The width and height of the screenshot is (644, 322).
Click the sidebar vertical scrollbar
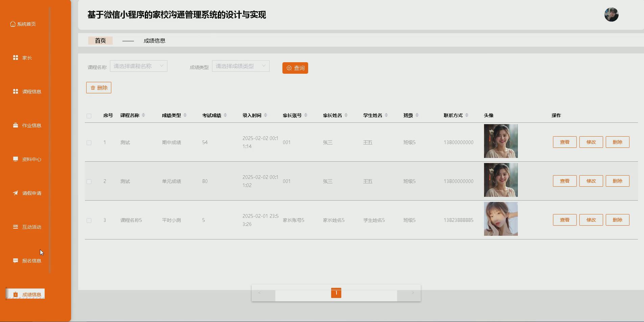click(x=50, y=140)
